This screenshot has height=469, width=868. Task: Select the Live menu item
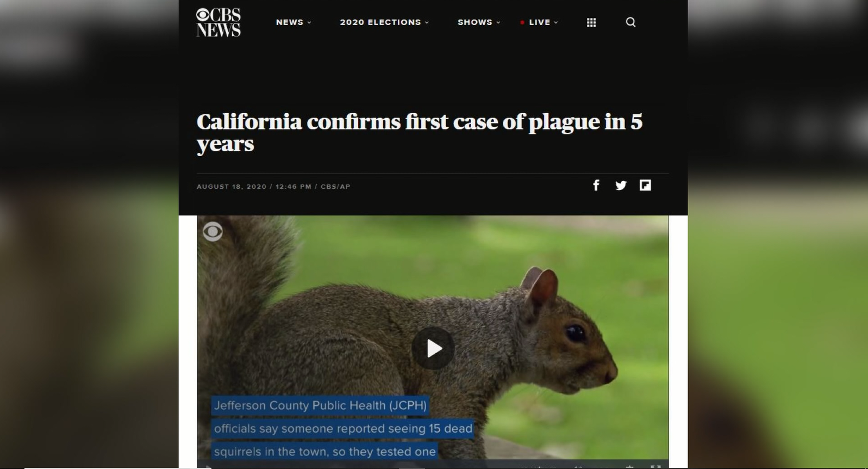pyautogui.click(x=540, y=22)
